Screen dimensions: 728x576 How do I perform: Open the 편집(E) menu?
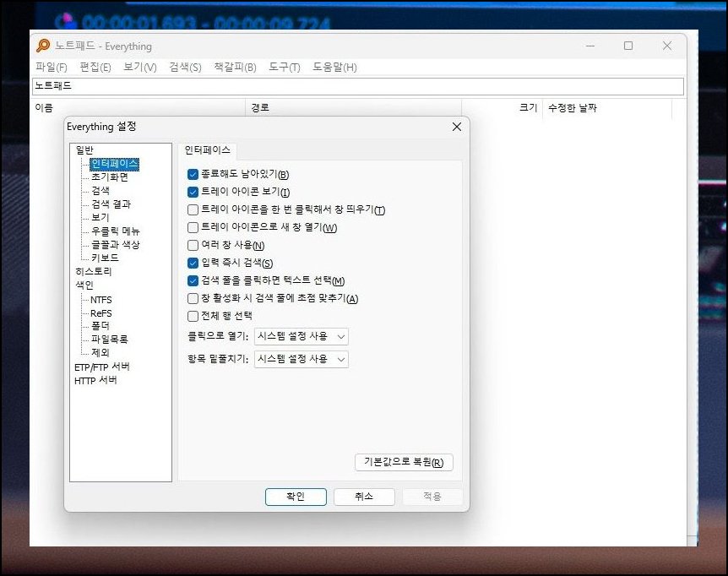(x=95, y=68)
